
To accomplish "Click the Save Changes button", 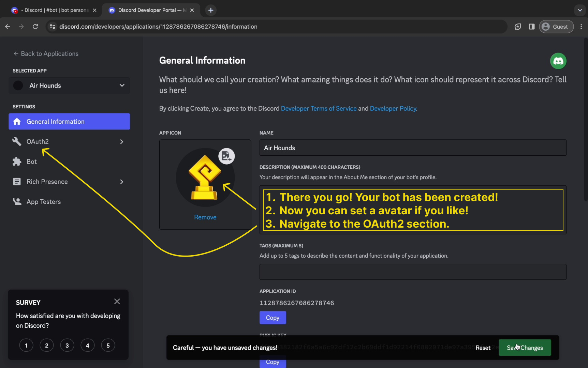I will 525,348.
